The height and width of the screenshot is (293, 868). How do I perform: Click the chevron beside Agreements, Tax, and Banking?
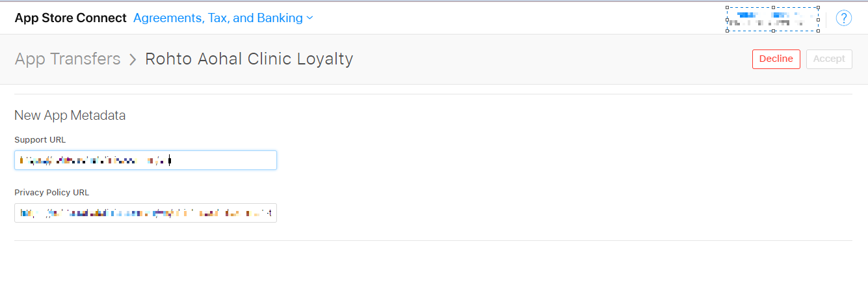[310, 18]
